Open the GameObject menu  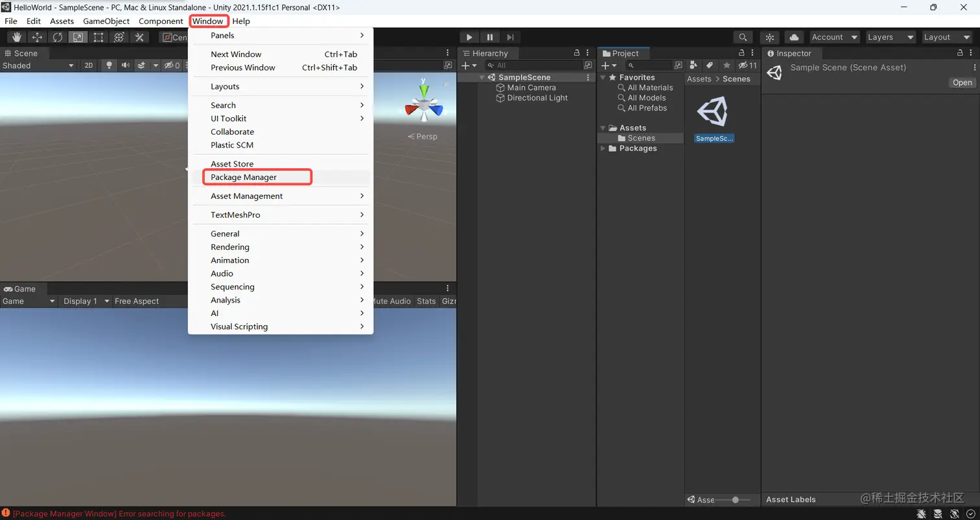tap(106, 21)
